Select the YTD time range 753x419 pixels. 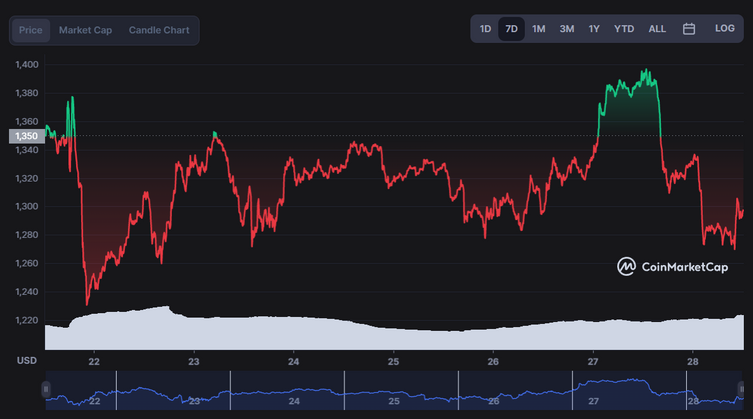624,29
